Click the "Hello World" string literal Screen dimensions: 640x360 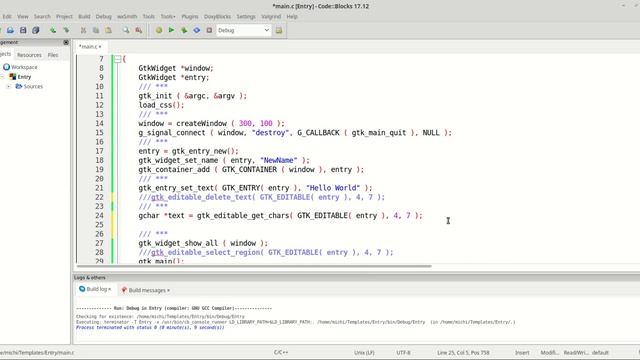point(333,188)
